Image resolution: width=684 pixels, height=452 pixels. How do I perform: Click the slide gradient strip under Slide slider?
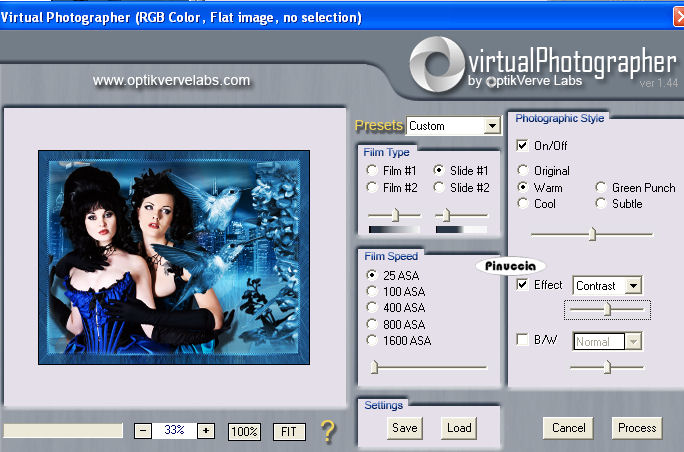(461, 229)
